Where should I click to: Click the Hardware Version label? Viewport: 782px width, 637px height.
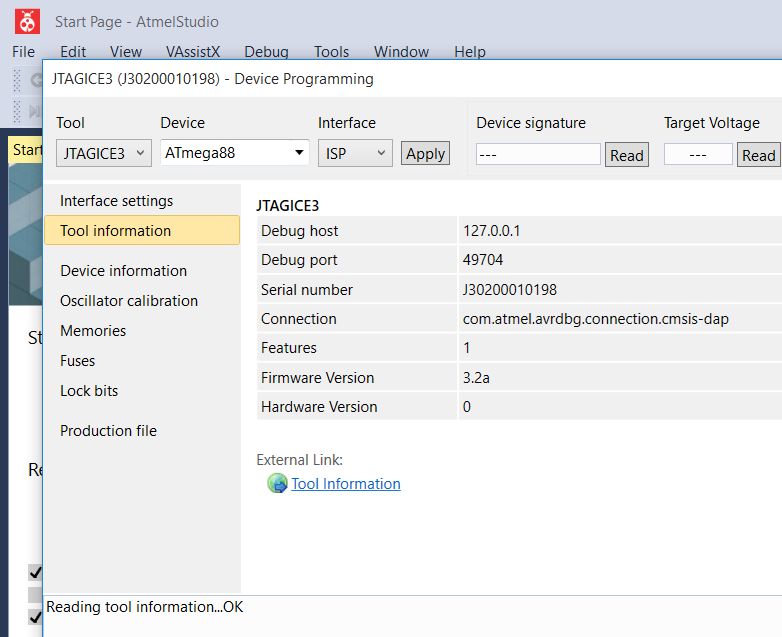[319, 407]
